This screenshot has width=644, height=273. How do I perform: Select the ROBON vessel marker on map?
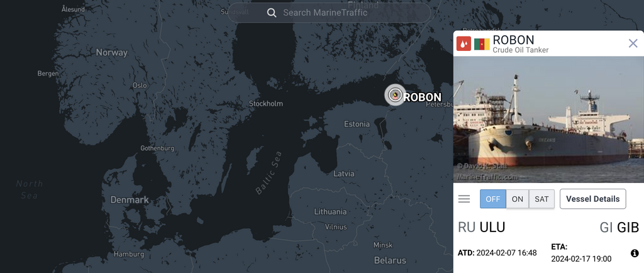(395, 95)
